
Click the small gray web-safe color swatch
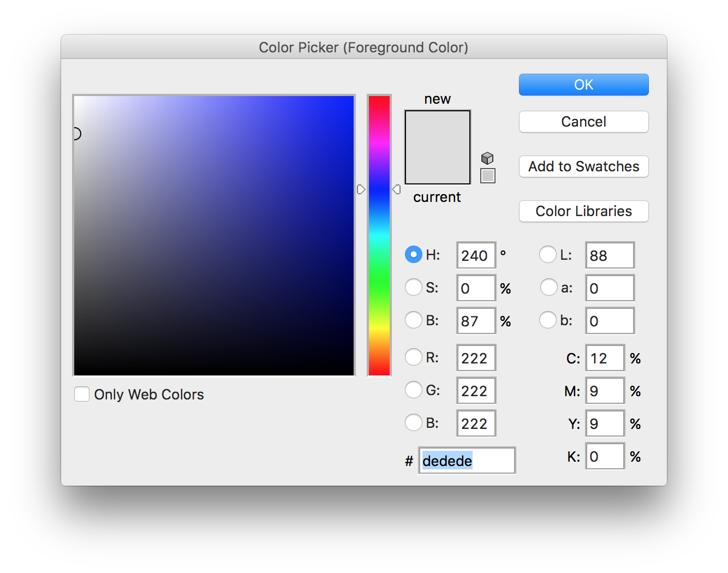click(488, 176)
